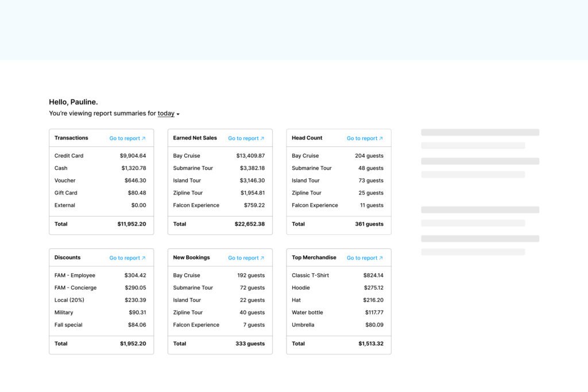Click 'Go to report' on the Discounts card
Viewport: 588px width, 392px height.
tap(125, 258)
